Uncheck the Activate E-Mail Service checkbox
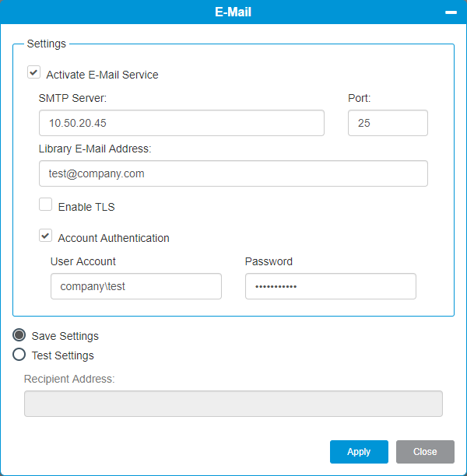The width and height of the screenshot is (467, 476). [x=33, y=72]
